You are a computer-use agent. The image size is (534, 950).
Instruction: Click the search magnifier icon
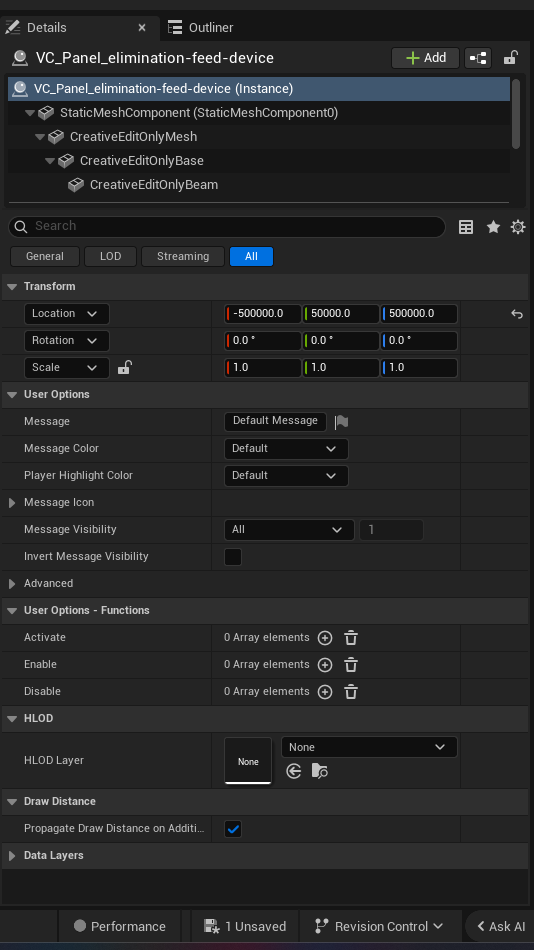[x=21, y=227]
